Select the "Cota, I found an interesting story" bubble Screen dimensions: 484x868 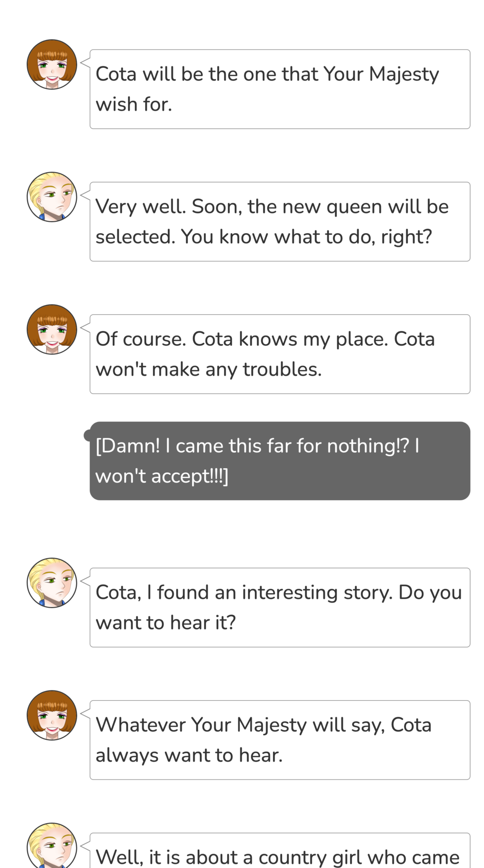[280, 608]
